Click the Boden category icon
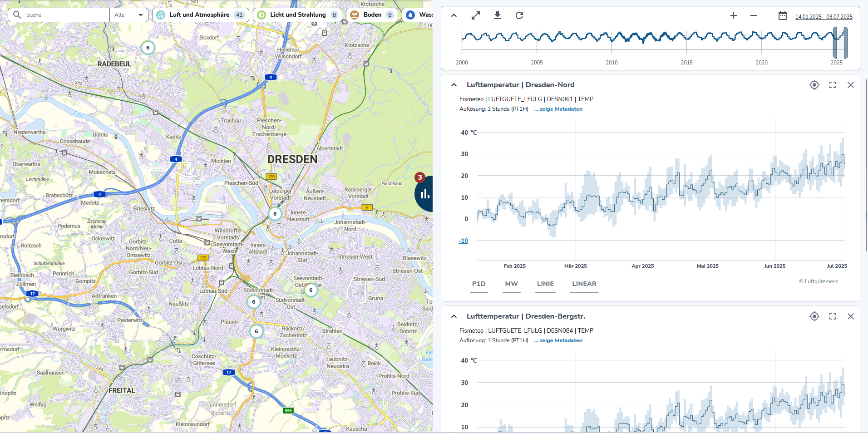 point(355,15)
